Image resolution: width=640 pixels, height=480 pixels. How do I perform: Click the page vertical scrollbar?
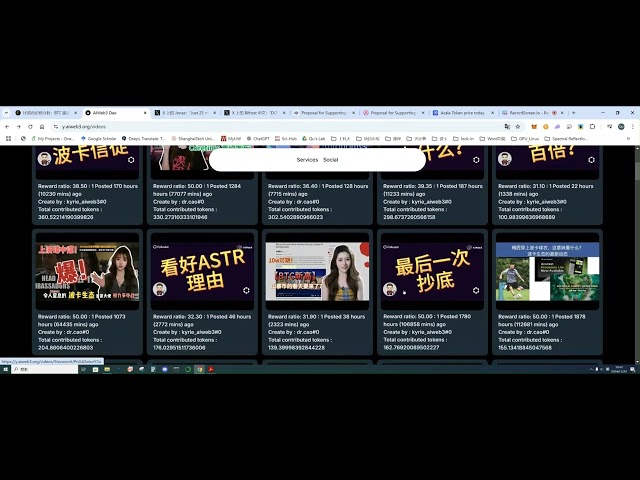coord(637,254)
